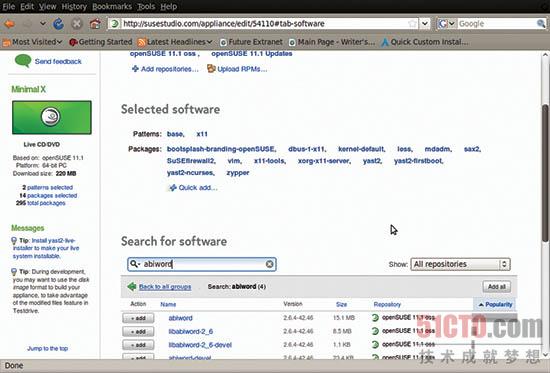The width and height of the screenshot is (550, 373).
Task: Open the openSUSE 11.1 Updates repository link
Action: [251, 54]
